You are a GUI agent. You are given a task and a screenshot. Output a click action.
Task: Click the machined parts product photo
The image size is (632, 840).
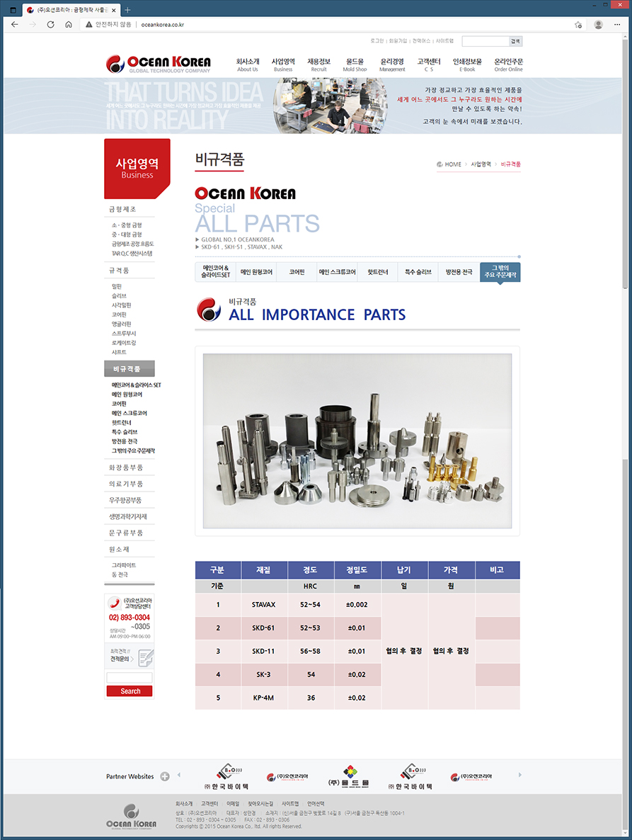[357, 441]
